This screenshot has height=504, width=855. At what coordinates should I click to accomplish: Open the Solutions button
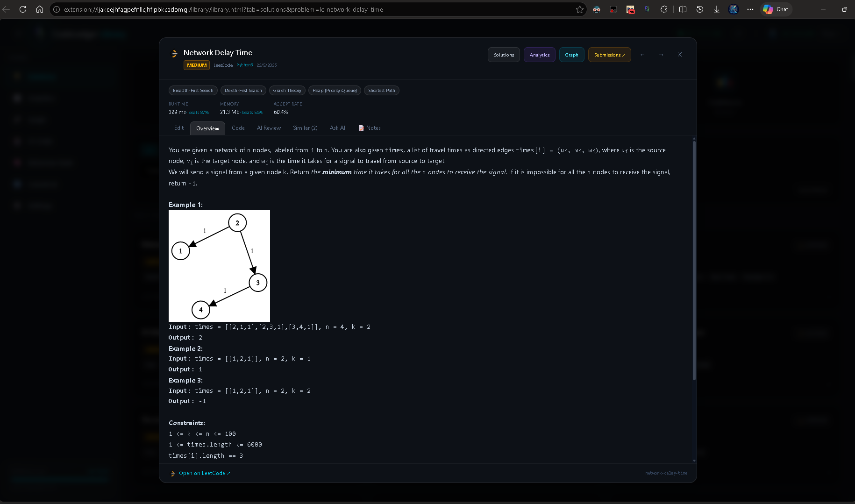point(504,55)
